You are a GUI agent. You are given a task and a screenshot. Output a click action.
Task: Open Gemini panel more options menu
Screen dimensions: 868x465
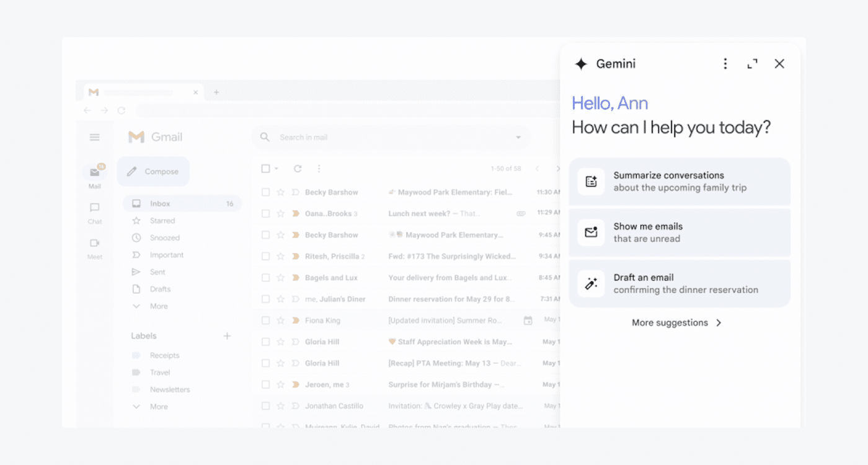point(725,64)
